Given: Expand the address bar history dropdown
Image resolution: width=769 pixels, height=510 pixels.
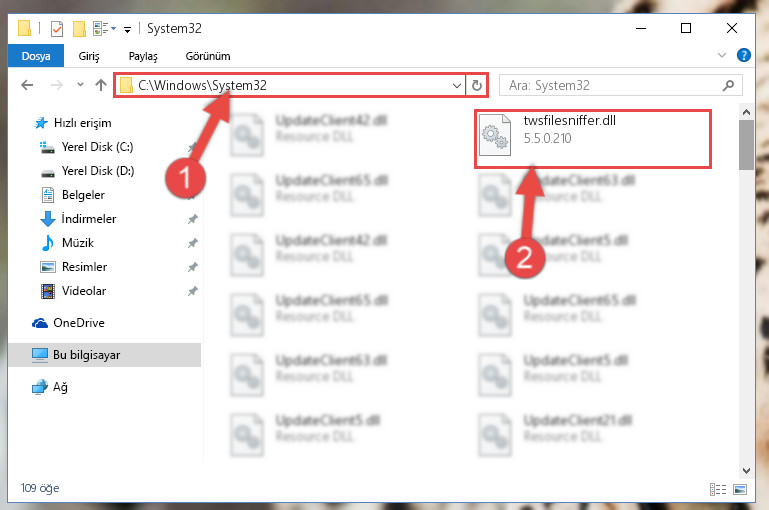Looking at the screenshot, I should click(x=457, y=86).
